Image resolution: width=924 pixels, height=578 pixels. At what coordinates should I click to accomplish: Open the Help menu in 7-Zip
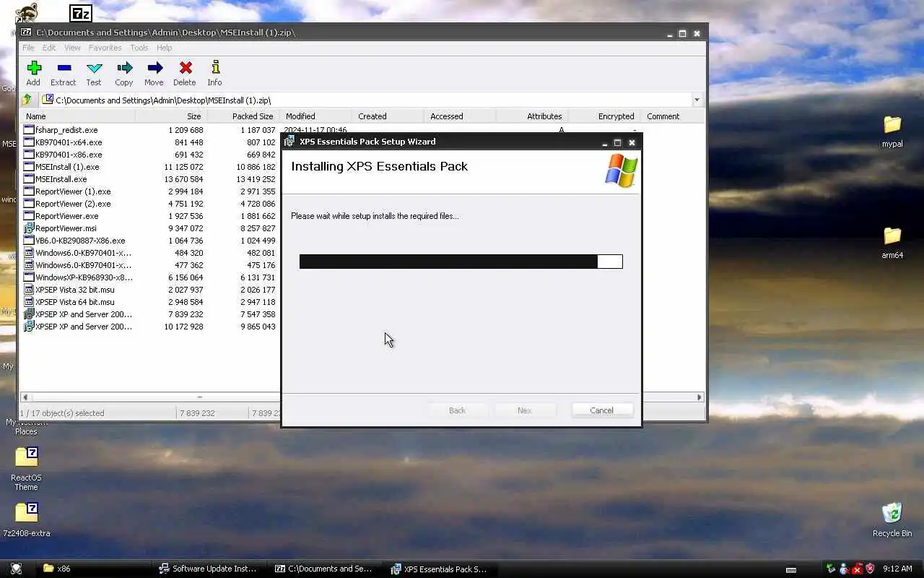pos(165,48)
